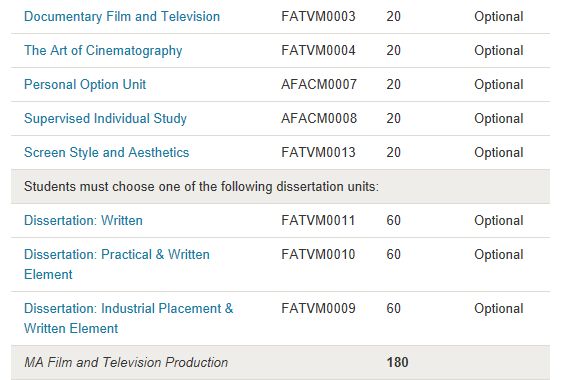Click unit code FATVM0011
Screen dimensions: 584x380
click(318, 221)
